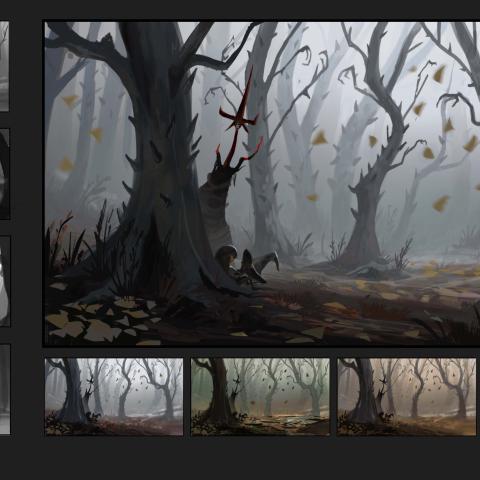
Task: Click the broken stump holding the sword
Action: 218,207
